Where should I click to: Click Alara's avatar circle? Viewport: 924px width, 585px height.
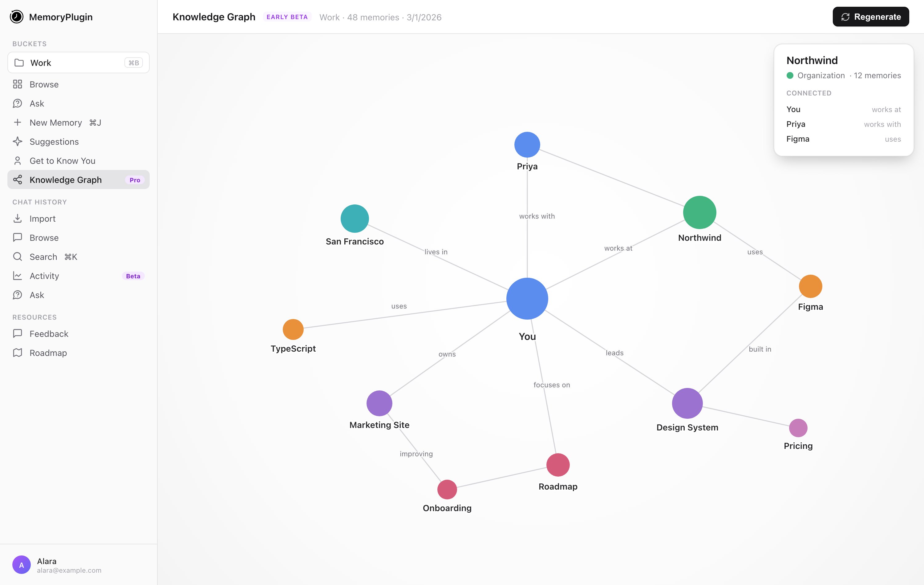tap(22, 565)
